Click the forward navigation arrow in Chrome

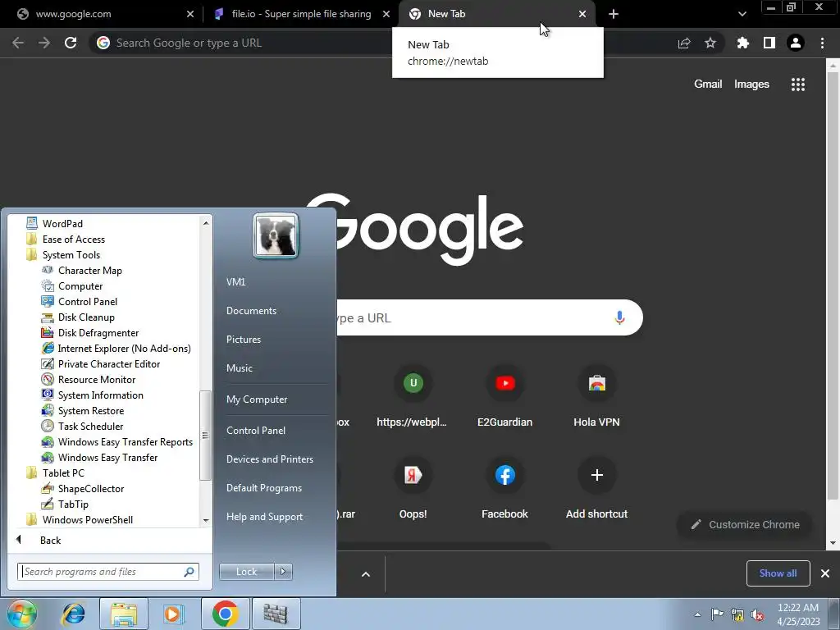(44, 43)
